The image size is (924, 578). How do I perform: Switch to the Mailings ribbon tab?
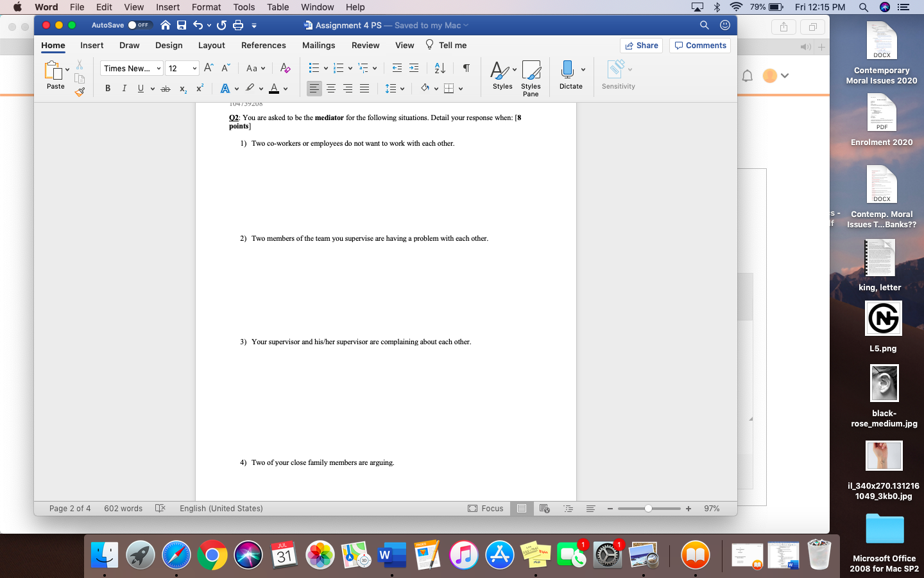[318, 45]
